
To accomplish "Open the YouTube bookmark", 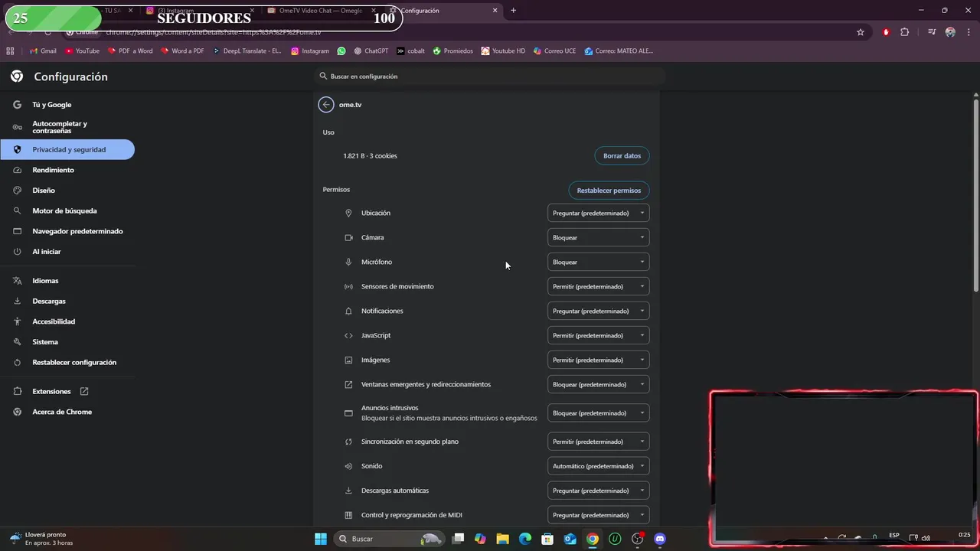I will [x=82, y=51].
